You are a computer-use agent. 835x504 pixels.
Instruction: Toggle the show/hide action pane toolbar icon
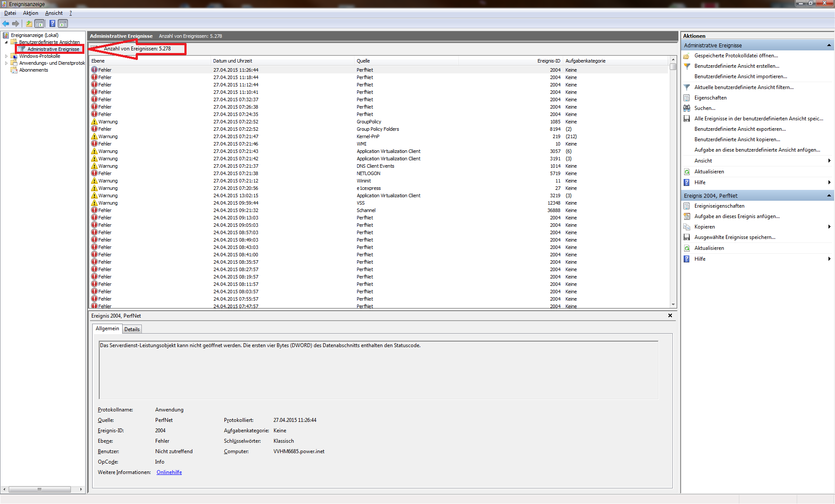pos(63,23)
